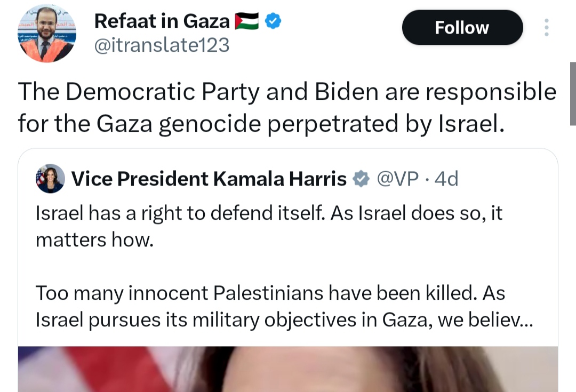Viewport: 576px width, 392px height.
Task: Click the @VP handle in the quoted tweet
Action: coord(398,179)
